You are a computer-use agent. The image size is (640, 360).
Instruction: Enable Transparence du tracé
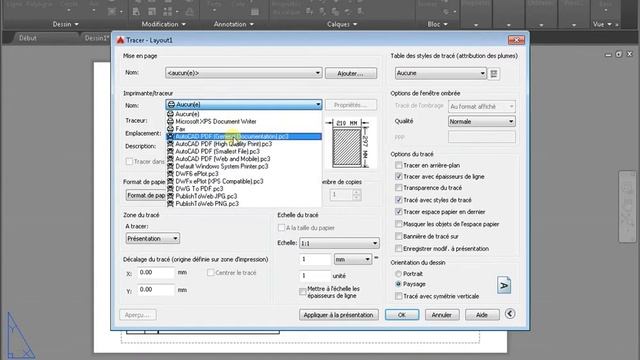[399, 188]
